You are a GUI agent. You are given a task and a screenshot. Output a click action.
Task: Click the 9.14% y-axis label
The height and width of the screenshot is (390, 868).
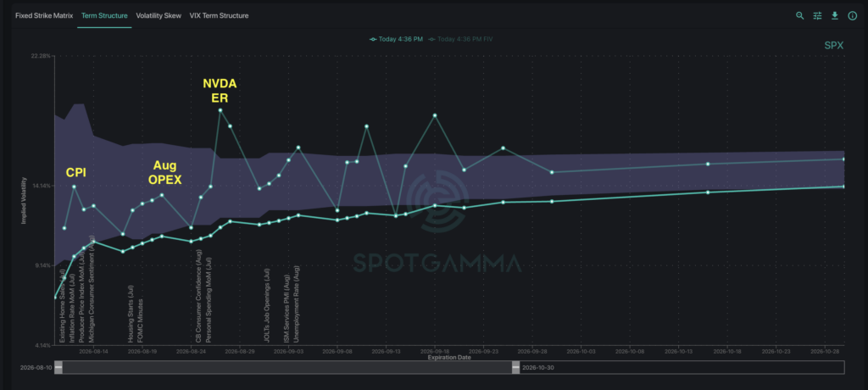(x=43, y=265)
